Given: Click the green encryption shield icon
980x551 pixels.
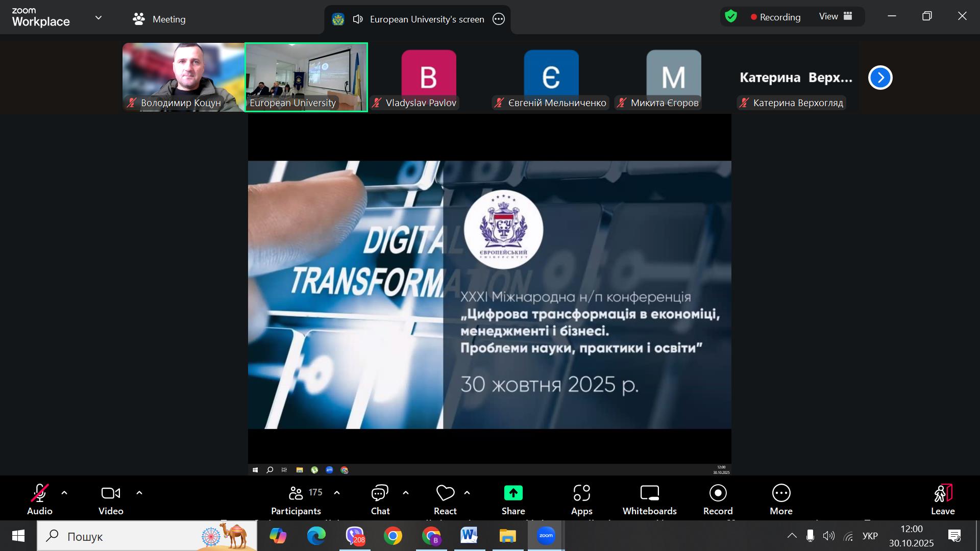Looking at the screenshot, I should 731,17.
